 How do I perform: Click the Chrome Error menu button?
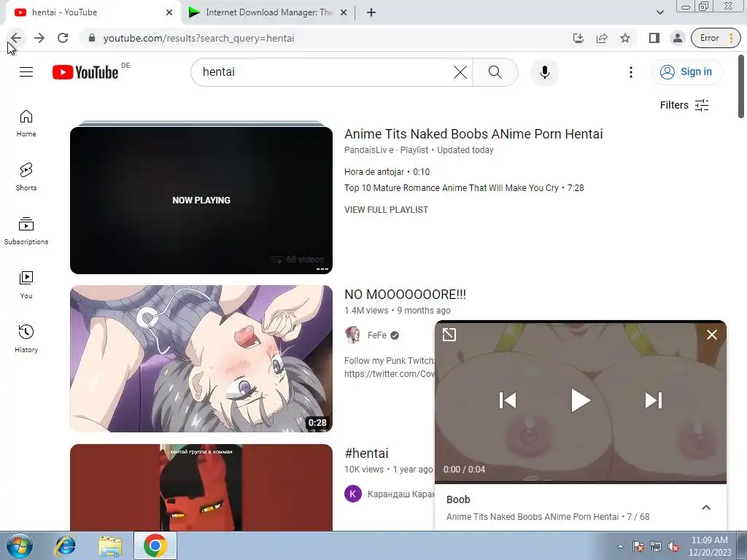(716, 38)
